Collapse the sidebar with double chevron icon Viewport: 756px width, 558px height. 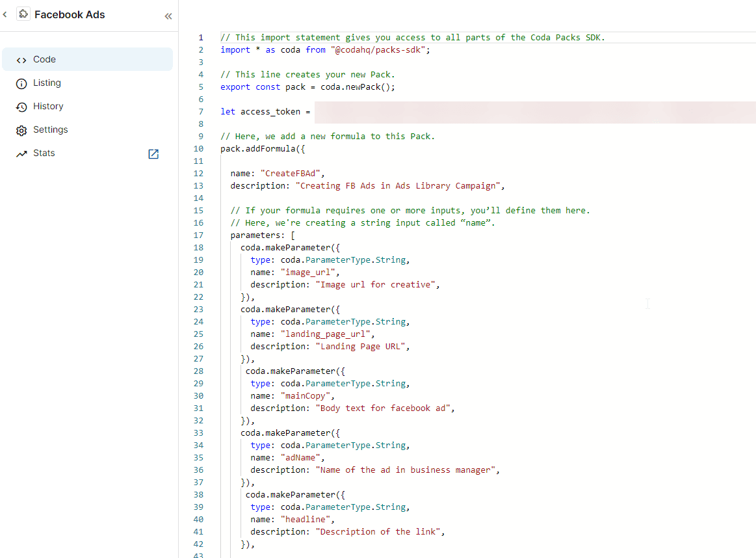(x=168, y=16)
